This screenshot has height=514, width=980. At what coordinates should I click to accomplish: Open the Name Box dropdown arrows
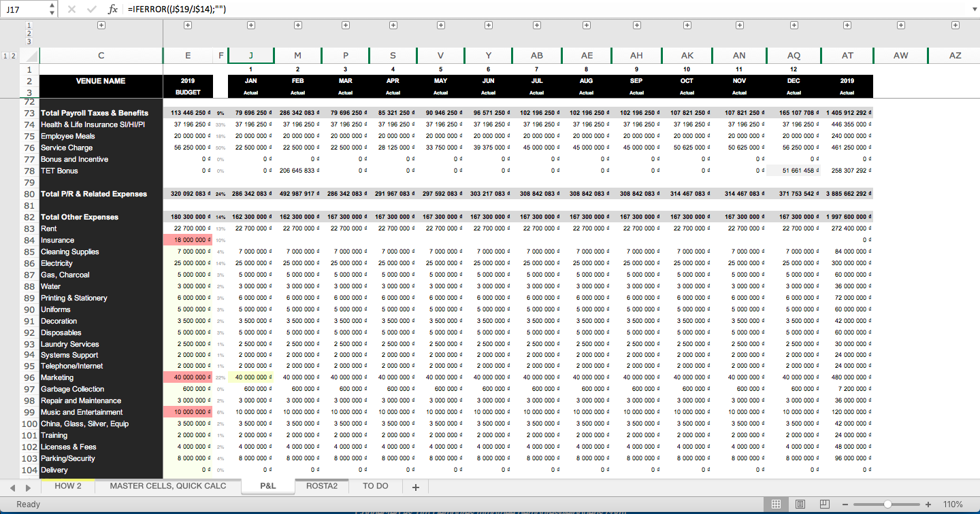pos(53,10)
